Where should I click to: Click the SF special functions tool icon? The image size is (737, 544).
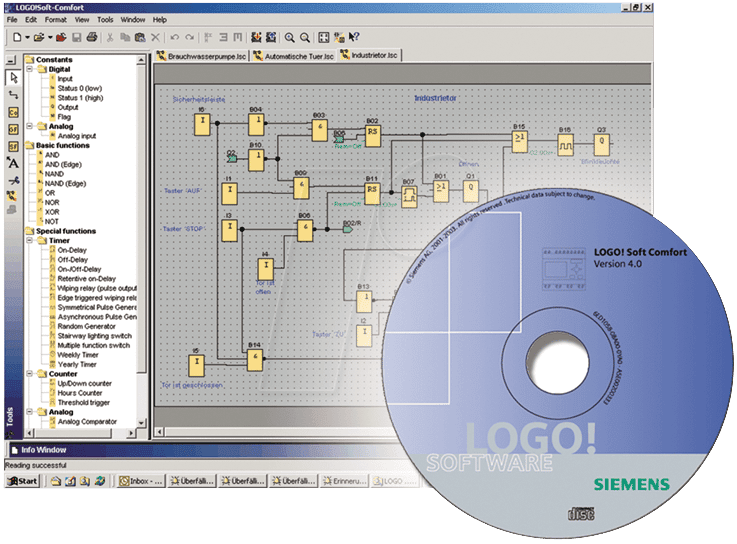coord(13,146)
